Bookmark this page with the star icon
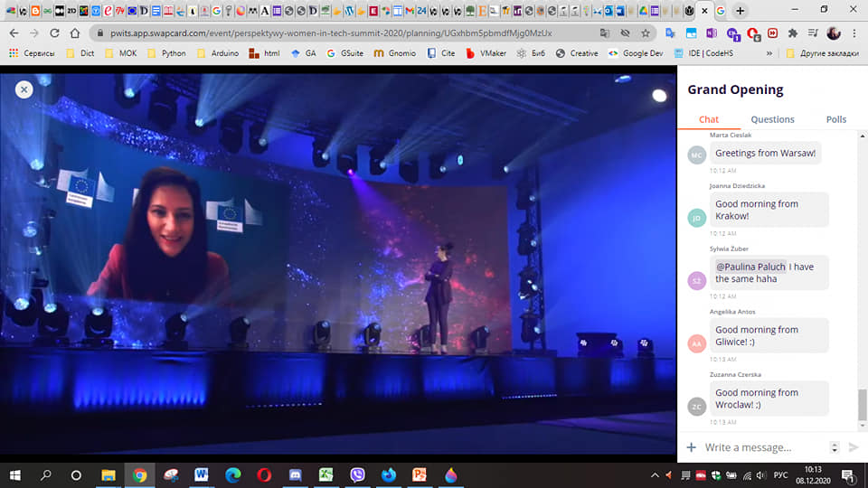Viewport: 868px width, 488px height. [x=646, y=33]
